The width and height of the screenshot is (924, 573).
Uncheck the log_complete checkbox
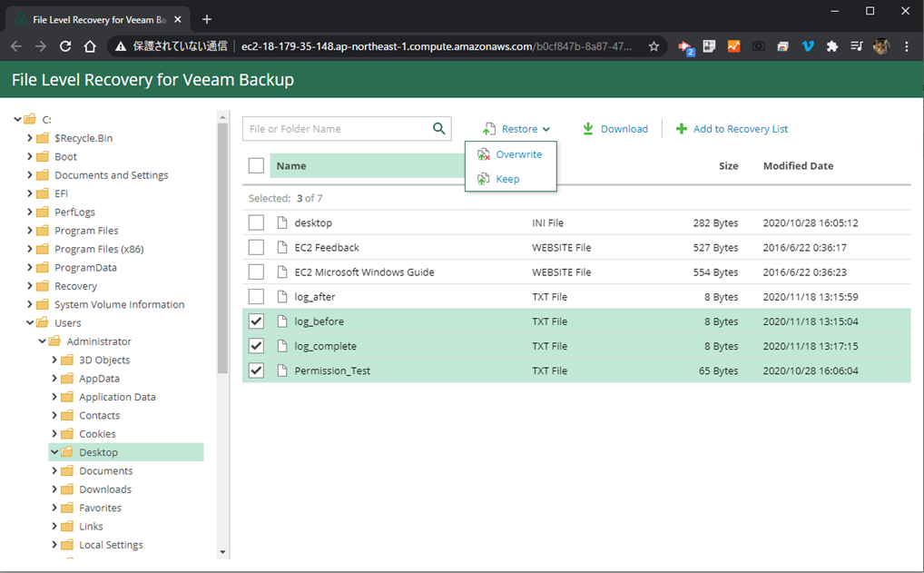[256, 346]
